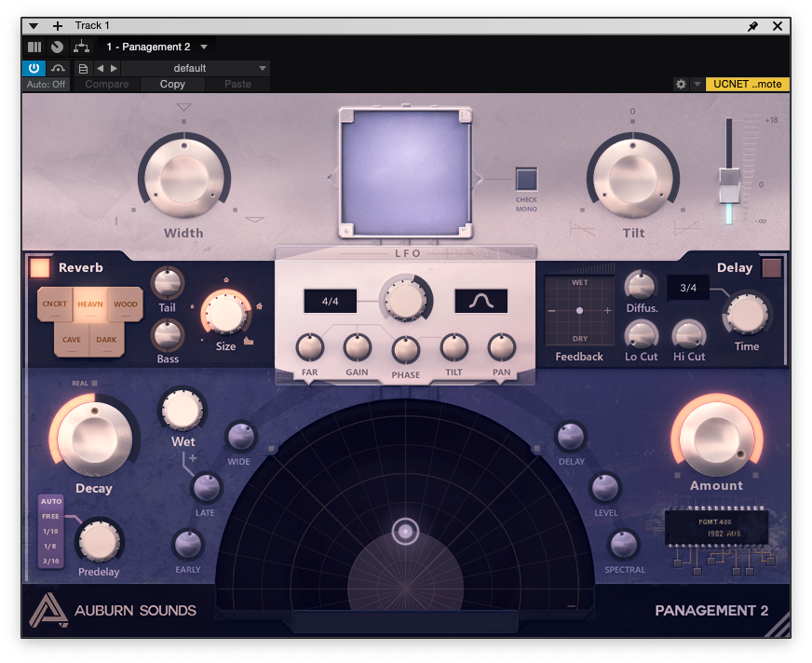Click the reverb Wet knob

[183, 410]
